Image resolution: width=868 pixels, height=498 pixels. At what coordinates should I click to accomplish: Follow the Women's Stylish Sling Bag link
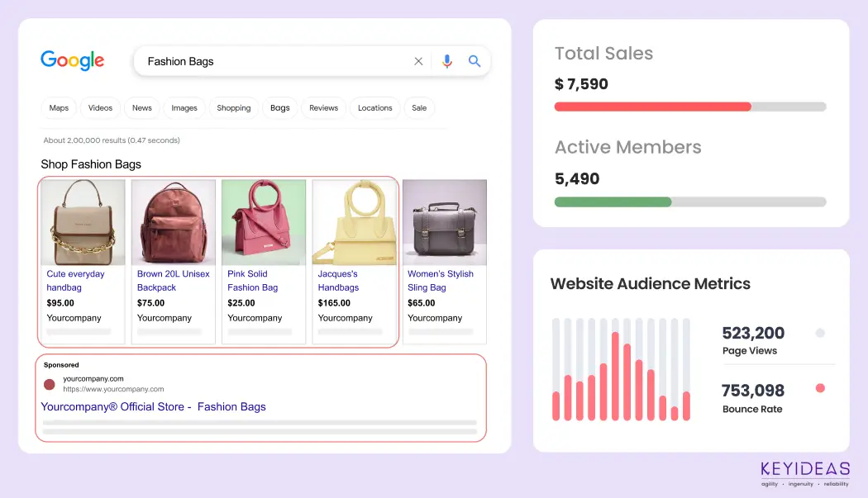tap(441, 281)
